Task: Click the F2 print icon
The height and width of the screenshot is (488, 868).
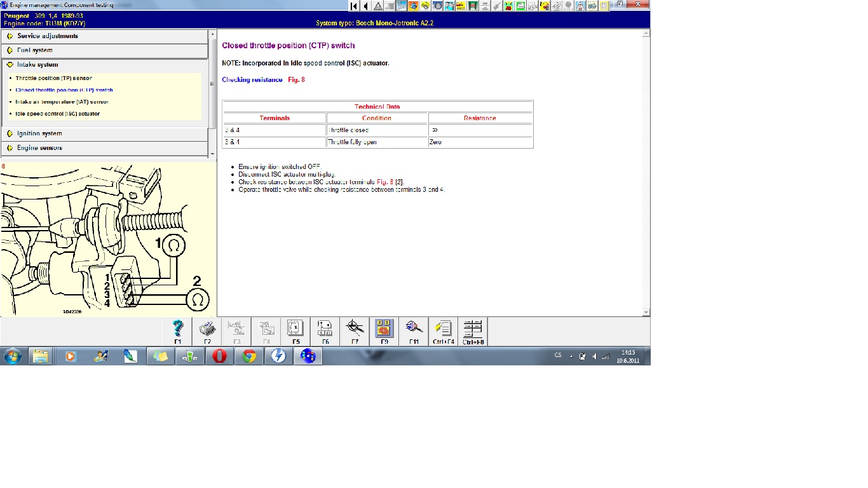Action: 207,330
